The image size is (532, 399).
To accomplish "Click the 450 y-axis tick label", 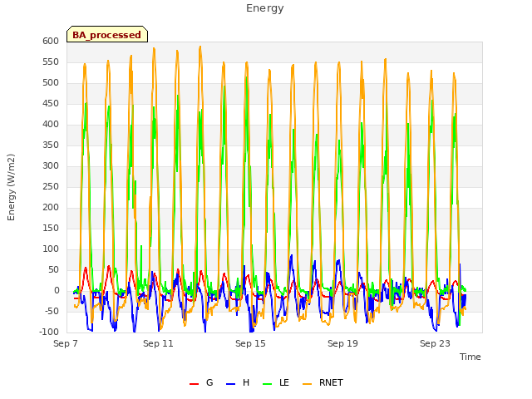I will 51,103.
